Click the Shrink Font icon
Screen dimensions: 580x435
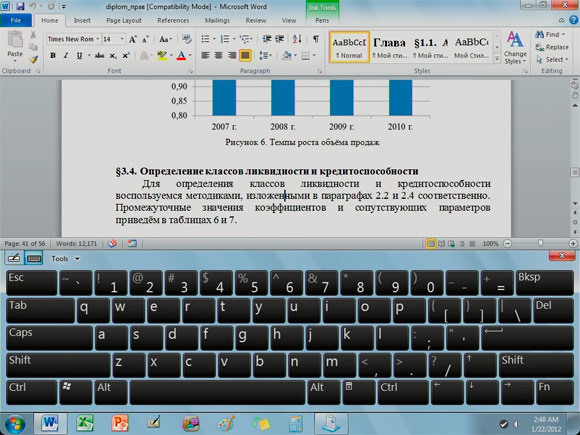click(x=145, y=39)
